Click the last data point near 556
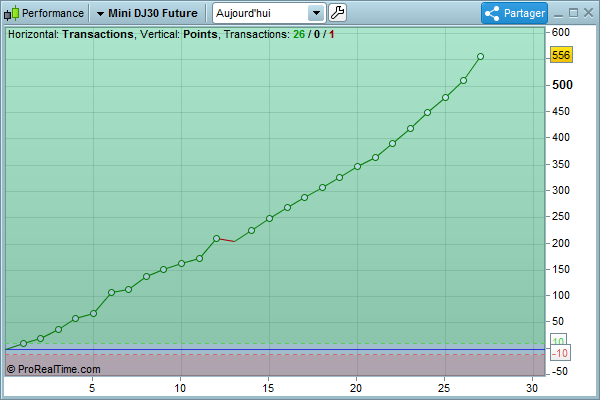The height and width of the screenshot is (400, 600). 481,57
